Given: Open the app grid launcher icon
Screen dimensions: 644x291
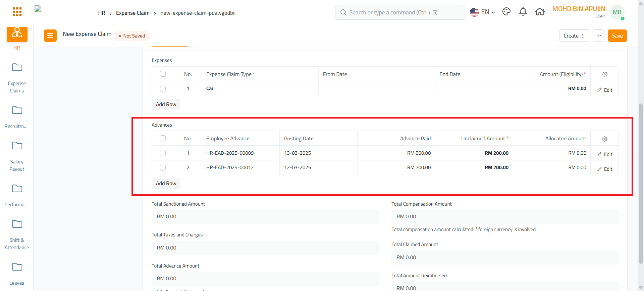Looking at the screenshot, I should coord(17,12).
